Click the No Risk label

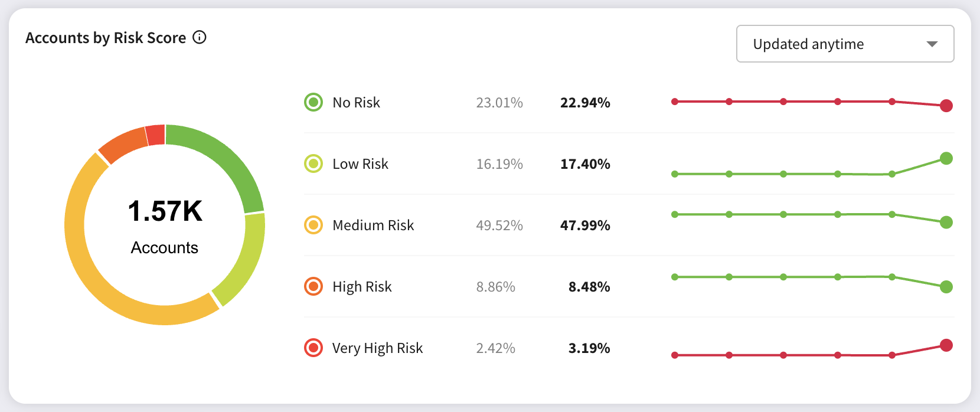tap(356, 103)
